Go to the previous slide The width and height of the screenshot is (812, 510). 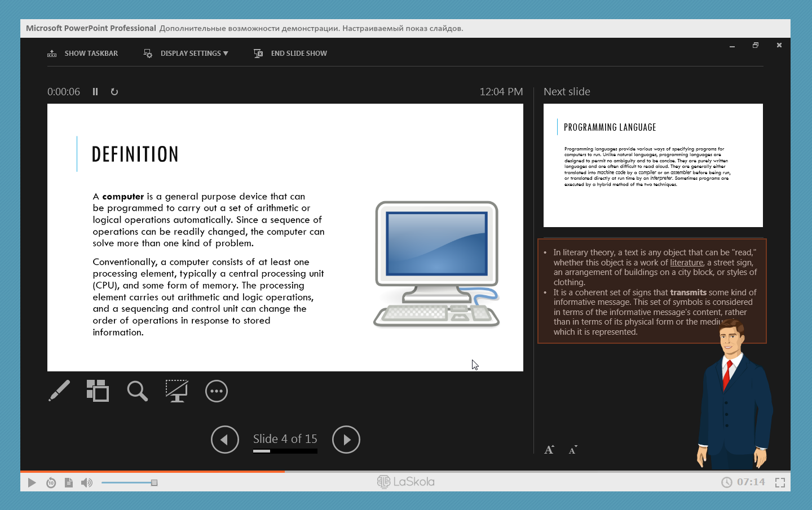click(x=224, y=440)
